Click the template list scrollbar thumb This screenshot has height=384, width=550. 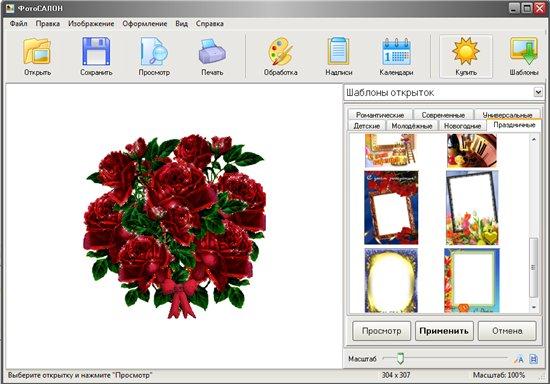[x=534, y=267]
